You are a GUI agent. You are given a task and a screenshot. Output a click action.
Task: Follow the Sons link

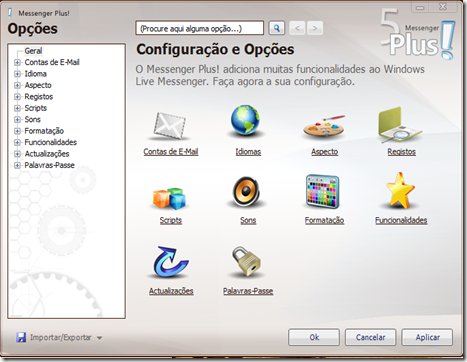click(248, 220)
